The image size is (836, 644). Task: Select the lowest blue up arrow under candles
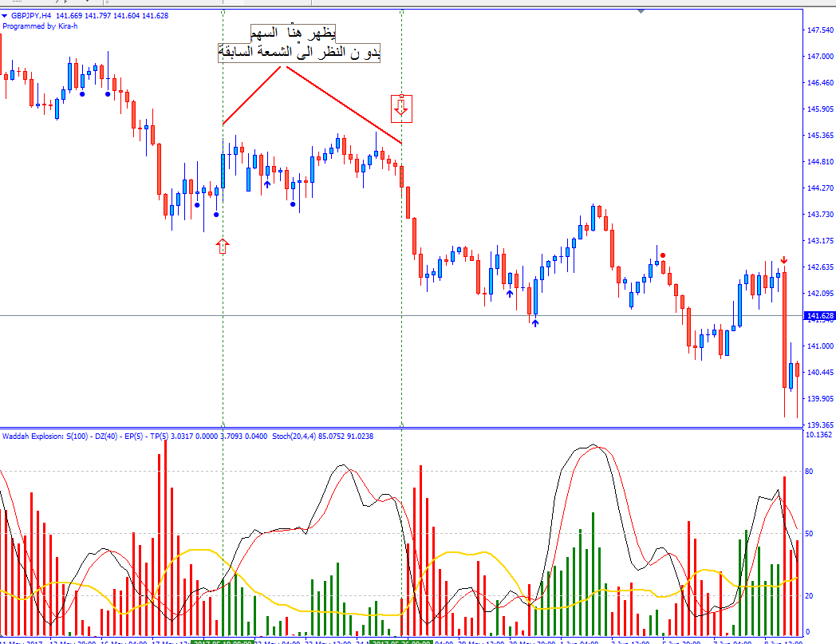click(535, 322)
